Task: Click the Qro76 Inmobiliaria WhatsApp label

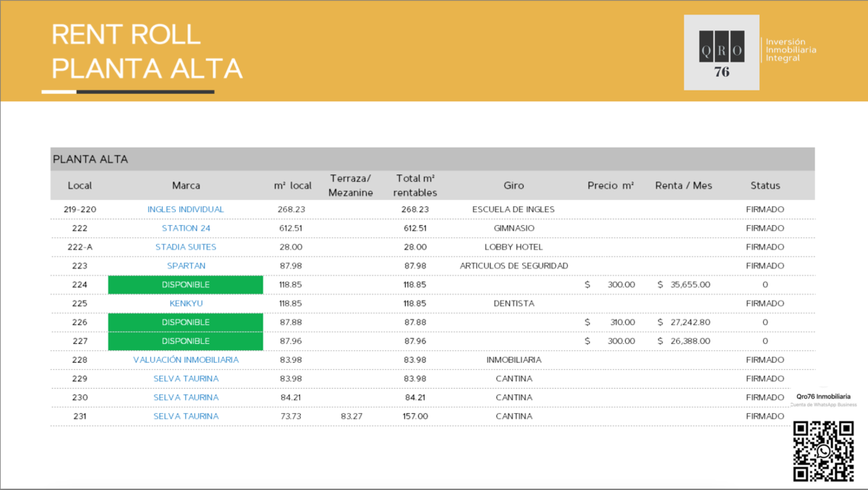Action: pyautogui.click(x=823, y=397)
